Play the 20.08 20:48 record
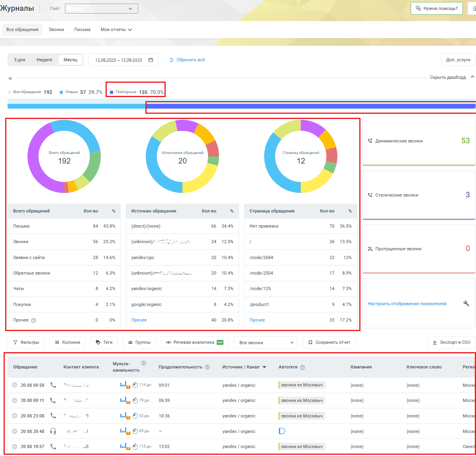The height and width of the screenshot is (456, 476). click(x=14, y=431)
